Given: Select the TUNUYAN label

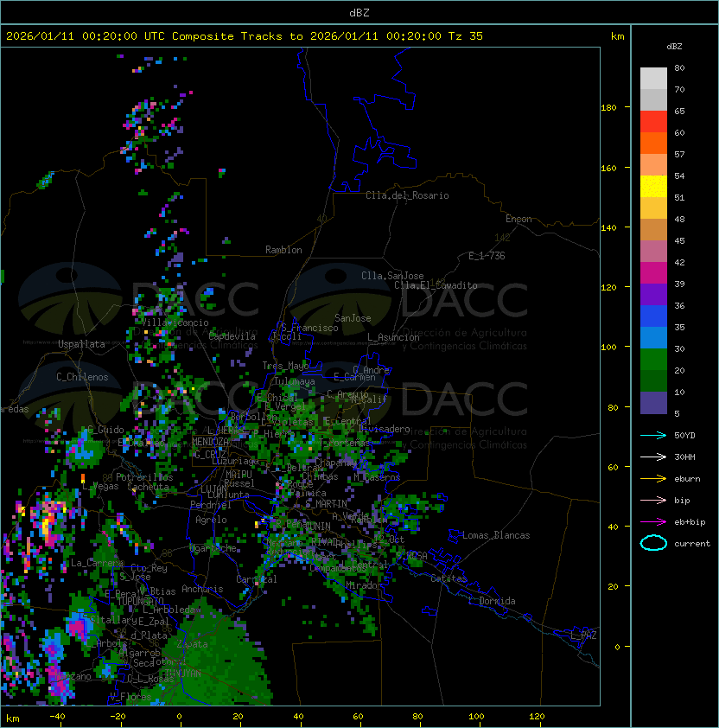Looking at the screenshot, I should [x=183, y=674].
